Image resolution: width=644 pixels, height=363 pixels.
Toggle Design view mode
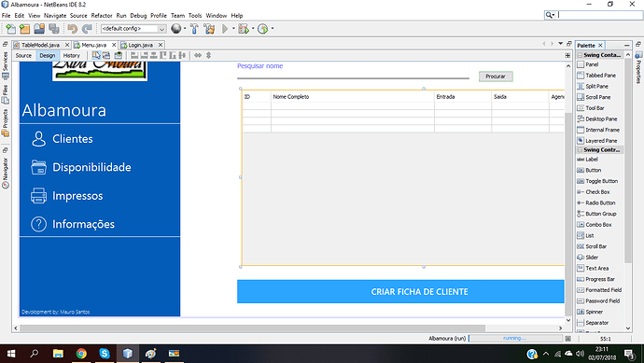coord(48,55)
